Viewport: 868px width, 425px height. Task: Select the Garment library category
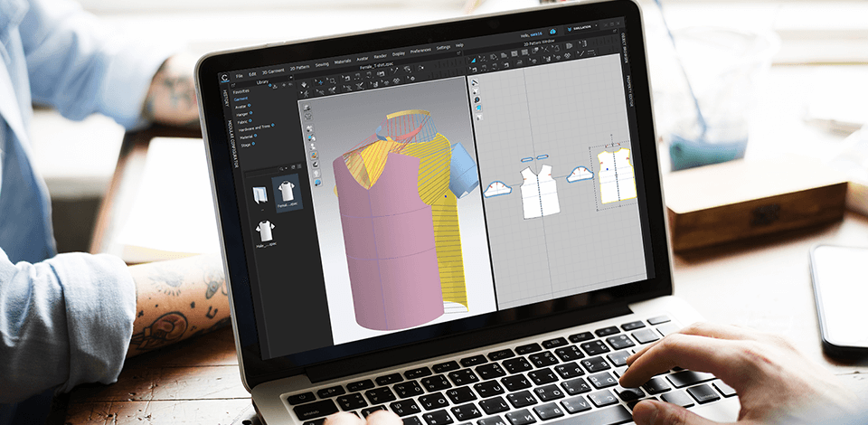[241, 99]
